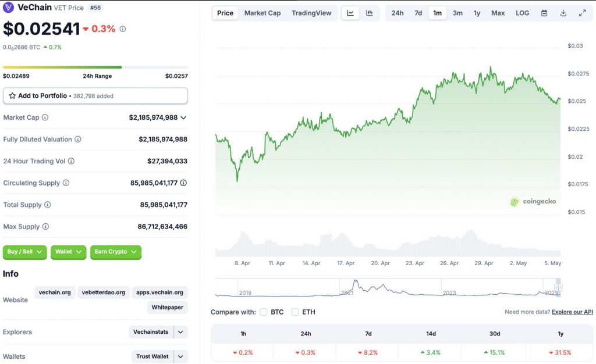Expand the Market Cap value chevron
Viewport: 596px width, 364px height.
[183, 117]
